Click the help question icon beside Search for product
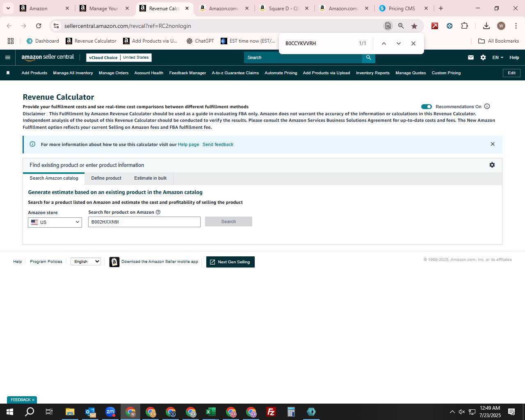Viewport: 525px width, 420px height. pos(158,212)
